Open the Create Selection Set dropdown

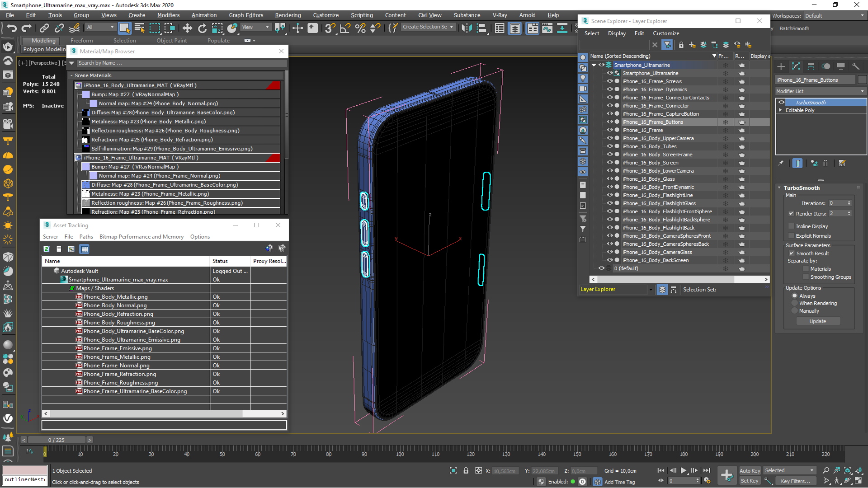click(x=428, y=27)
